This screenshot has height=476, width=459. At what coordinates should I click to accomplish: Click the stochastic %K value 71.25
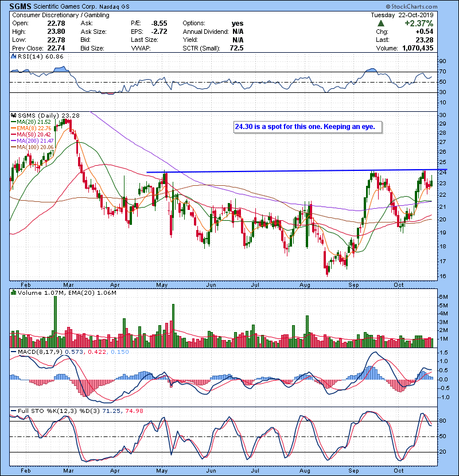pos(111,411)
